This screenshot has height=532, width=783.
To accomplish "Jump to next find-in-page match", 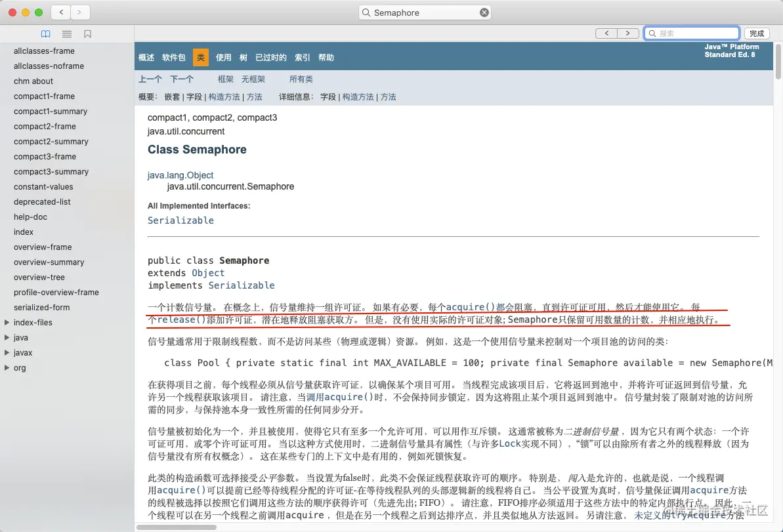I will point(628,33).
